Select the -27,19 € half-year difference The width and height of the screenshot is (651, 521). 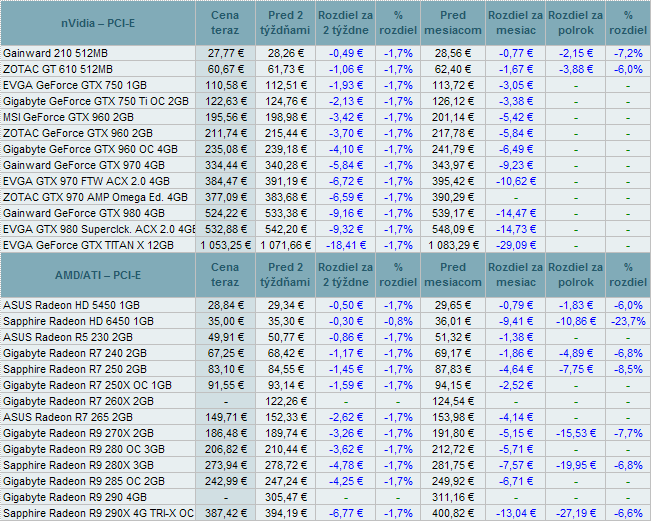tap(576, 513)
